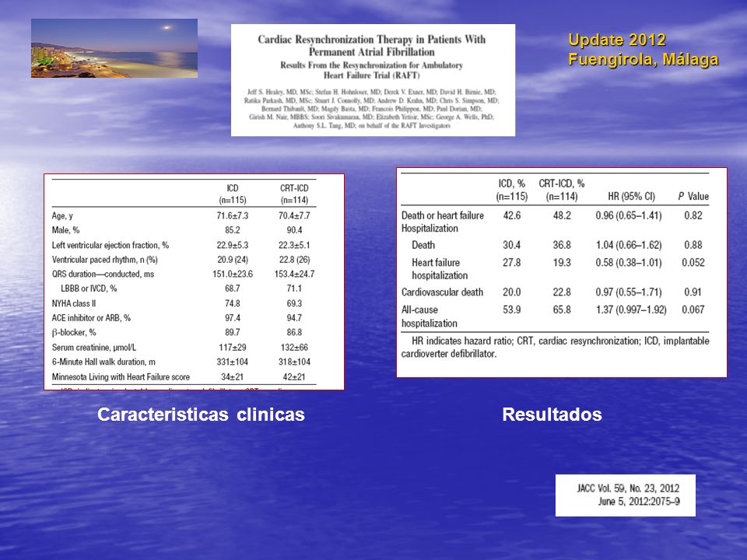Click 'QRS duration—conducted, ms' label

pos(103,275)
